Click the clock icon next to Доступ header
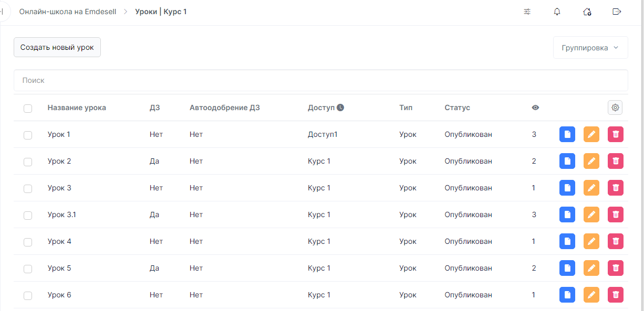This screenshot has width=644, height=311. (x=340, y=108)
